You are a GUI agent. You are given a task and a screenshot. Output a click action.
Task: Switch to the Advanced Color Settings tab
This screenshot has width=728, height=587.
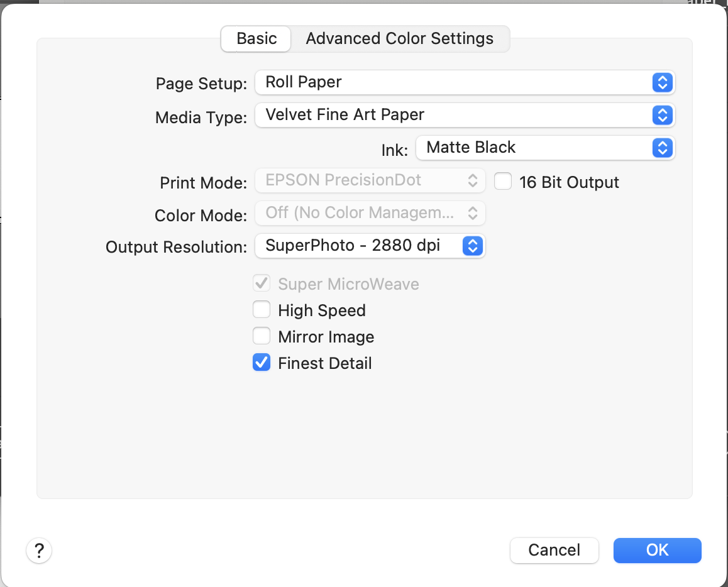(x=399, y=38)
